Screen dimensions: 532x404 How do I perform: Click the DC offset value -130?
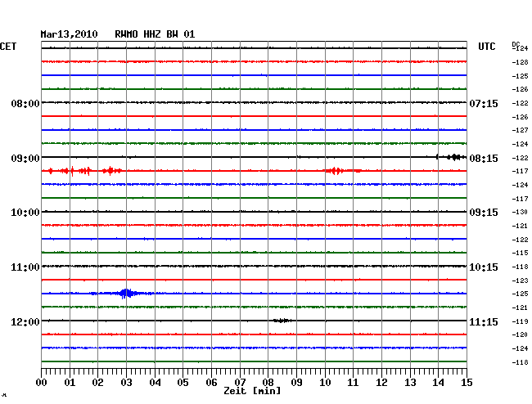tap(520, 212)
